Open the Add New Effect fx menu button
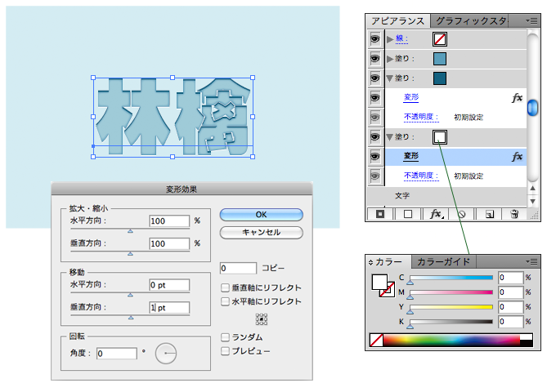The image size is (556, 392). pyautogui.click(x=436, y=215)
